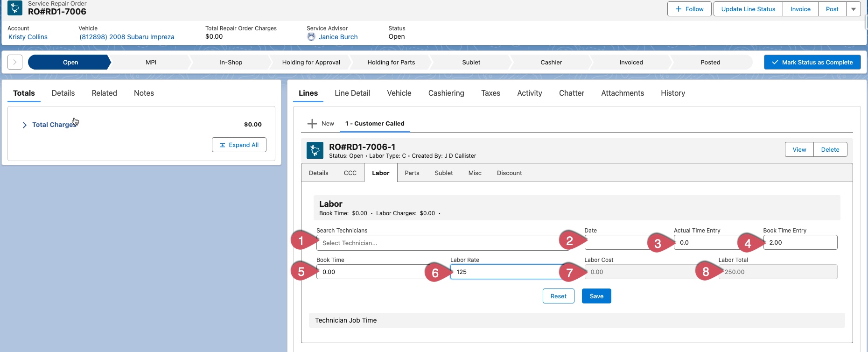868x352 pixels.
Task: Click the Expand All button
Action: pos(239,145)
